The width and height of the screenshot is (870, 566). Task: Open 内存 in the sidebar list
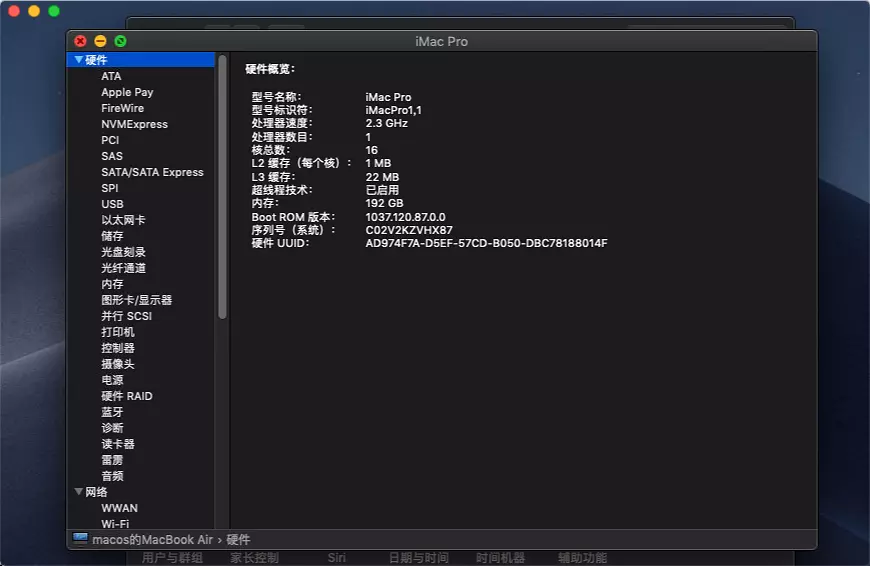click(x=112, y=284)
